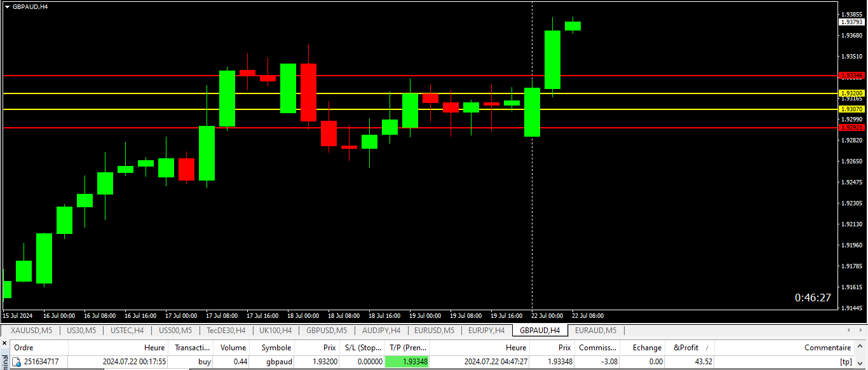The image size is (868, 370).
Task: Open the EURJPY,H4 chart tab
Action: 486,331
